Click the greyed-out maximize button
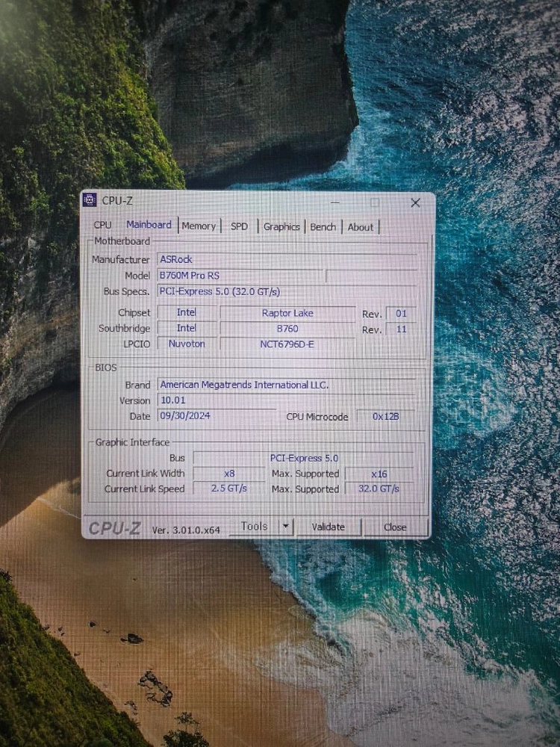The image size is (560, 747). 376,203
